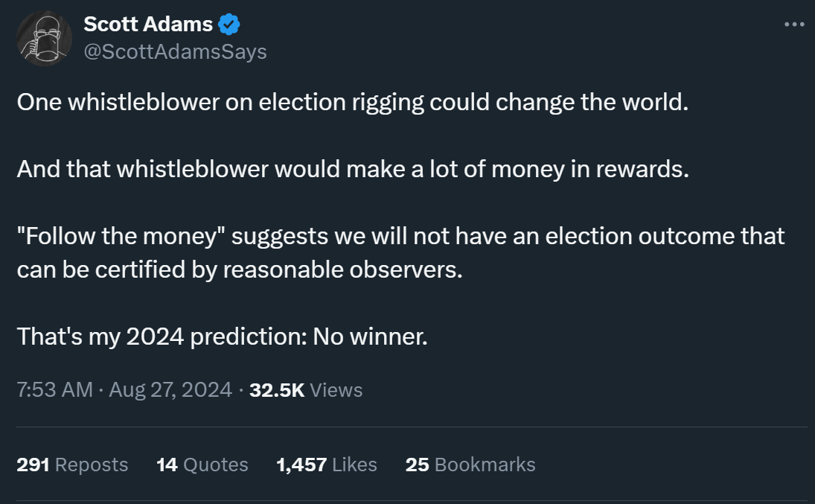Open the 14 Quotes list

[202, 465]
